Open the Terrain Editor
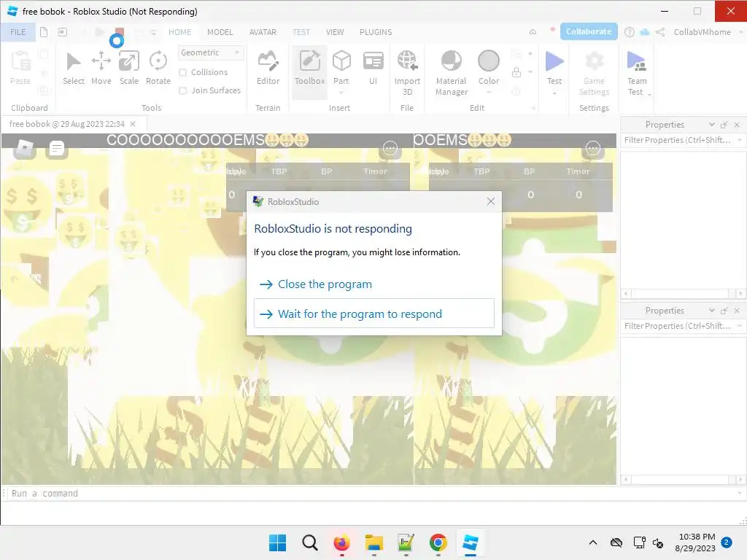This screenshot has height=560, width=747. click(x=268, y=69)
